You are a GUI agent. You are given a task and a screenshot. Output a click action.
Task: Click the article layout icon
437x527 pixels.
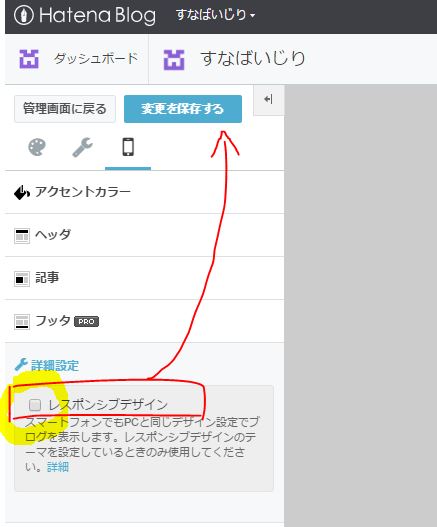22,279
